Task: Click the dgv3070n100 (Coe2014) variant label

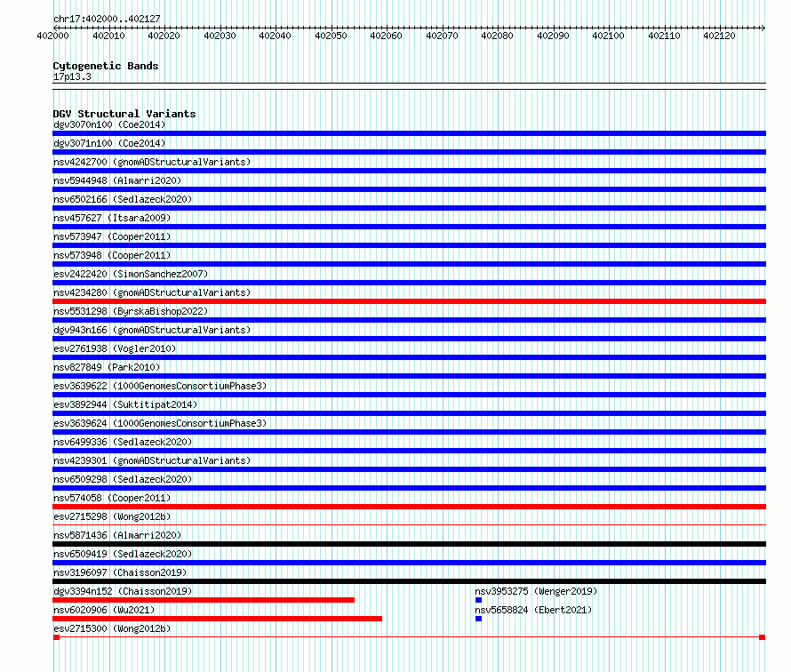Action: tap(109, 124)
